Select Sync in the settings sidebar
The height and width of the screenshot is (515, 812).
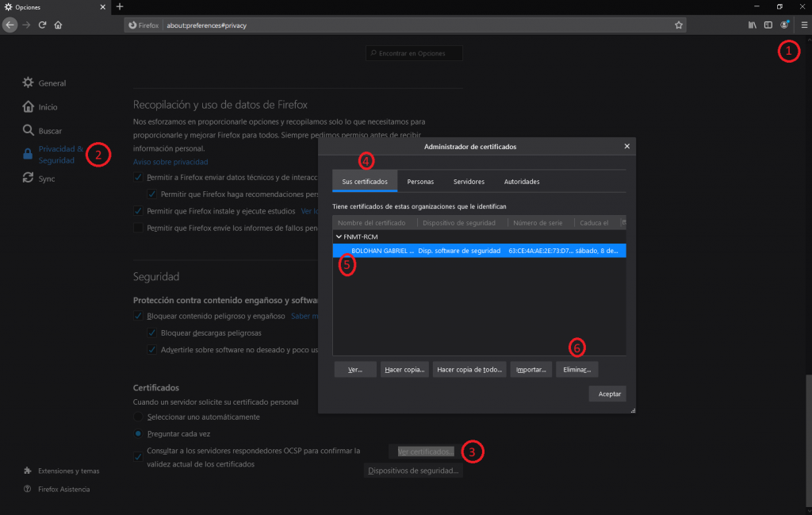pos(38,179)
